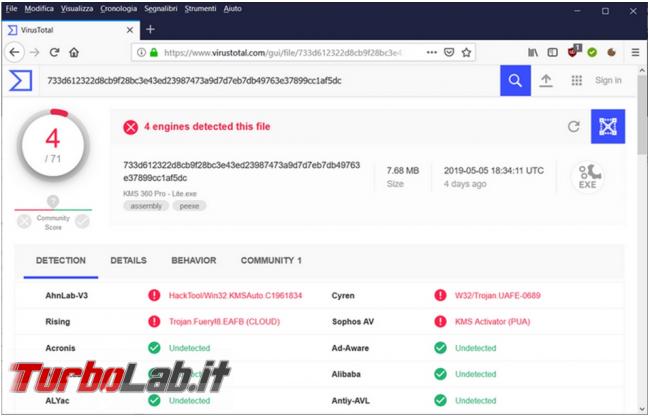Click the 4/71 detection score gauge
Image resolution: width=650 pixels, height=417 pixels.
click(x=53, y=145)
